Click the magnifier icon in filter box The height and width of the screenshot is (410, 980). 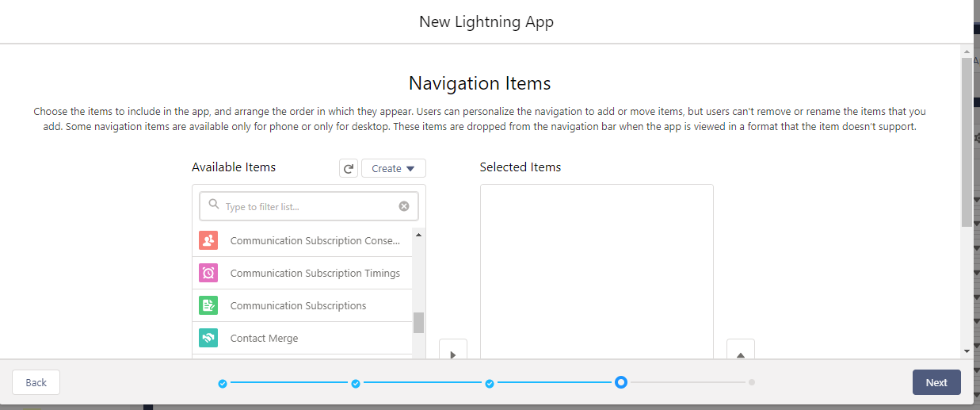[x=213, y=205]
